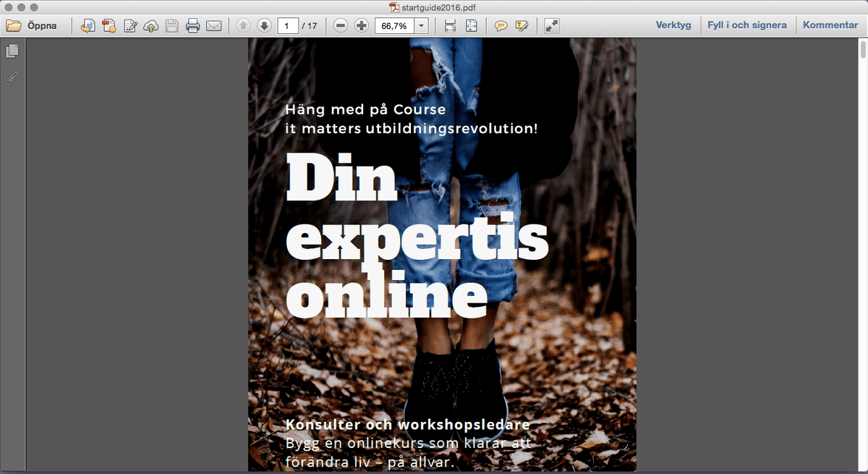Click the vertical scrollbar thumb
The image size is (868, 474).
point(863,51)
